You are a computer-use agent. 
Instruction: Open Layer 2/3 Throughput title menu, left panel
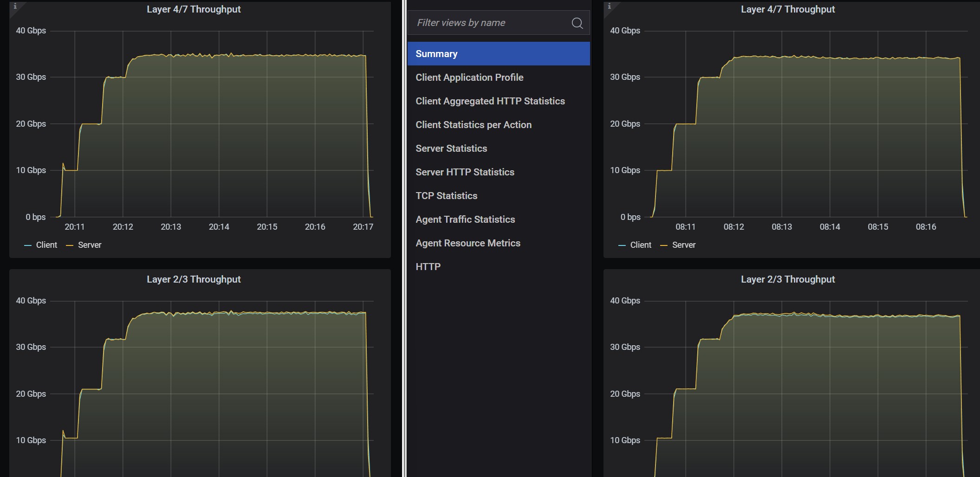tap(194, 279)
